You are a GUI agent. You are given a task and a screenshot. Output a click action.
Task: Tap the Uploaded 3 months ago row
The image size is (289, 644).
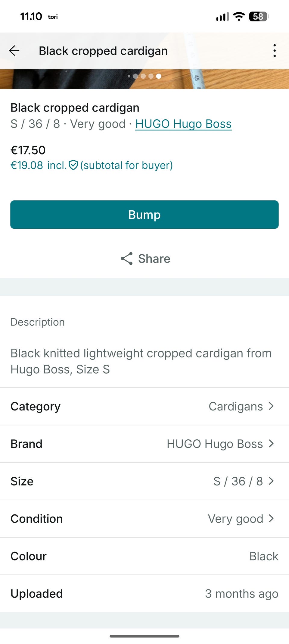(x=144, y=593)
